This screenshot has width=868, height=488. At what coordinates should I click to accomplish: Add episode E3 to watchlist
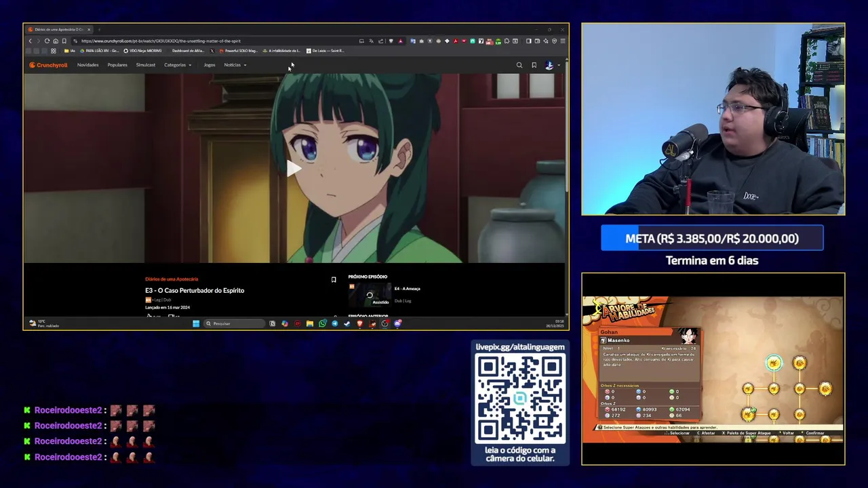[334, 279]
